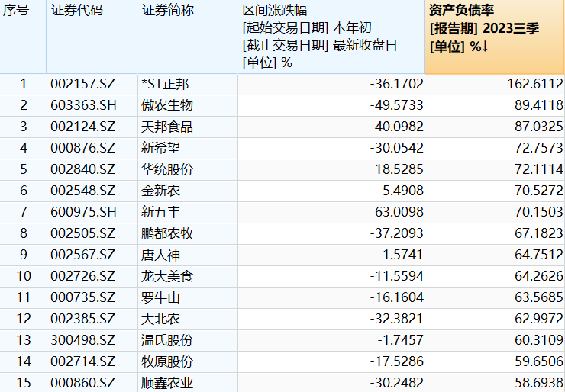
Task: Click debt ratio value 162.6112
Action: (534, 84)
